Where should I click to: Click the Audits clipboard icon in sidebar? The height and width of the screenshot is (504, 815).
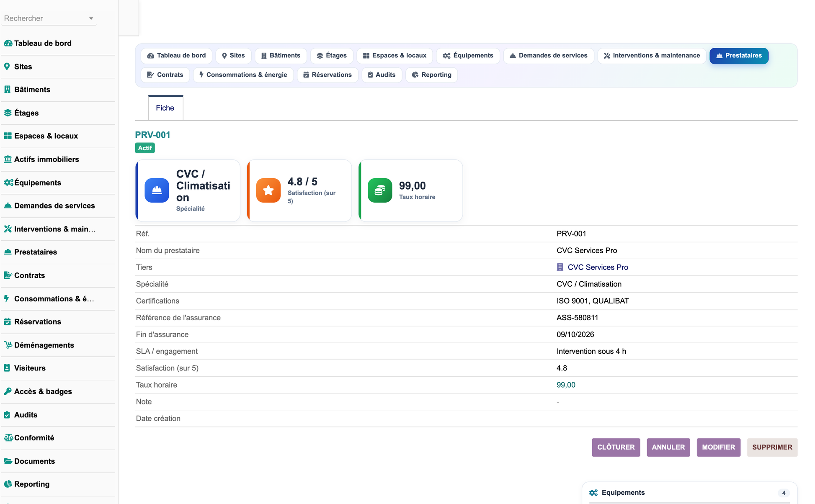pos(7,415)
